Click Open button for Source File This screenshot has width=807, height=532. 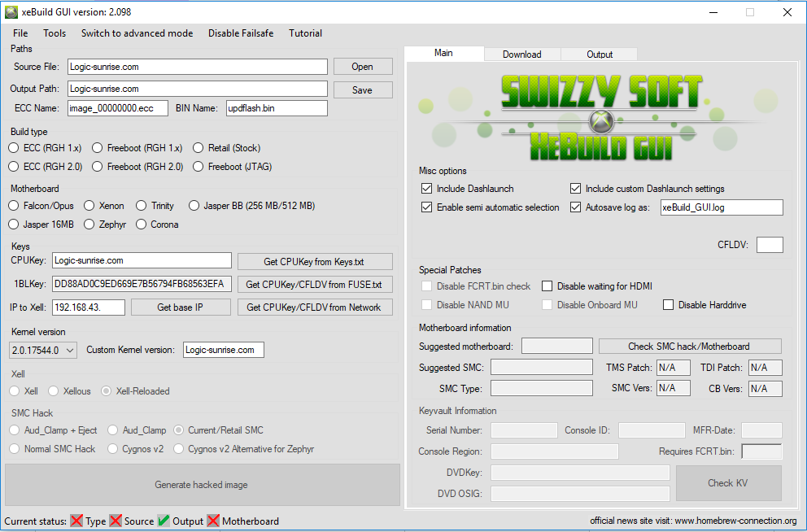pos(363,67)
